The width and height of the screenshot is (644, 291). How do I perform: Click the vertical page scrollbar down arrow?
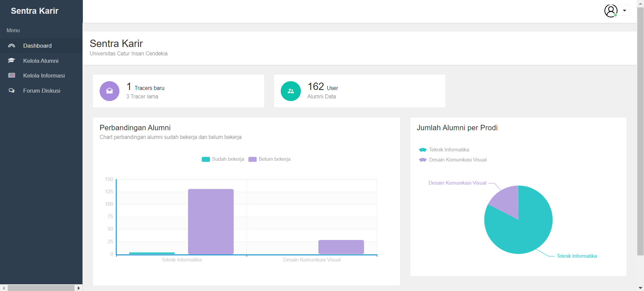tap(640, 288)
